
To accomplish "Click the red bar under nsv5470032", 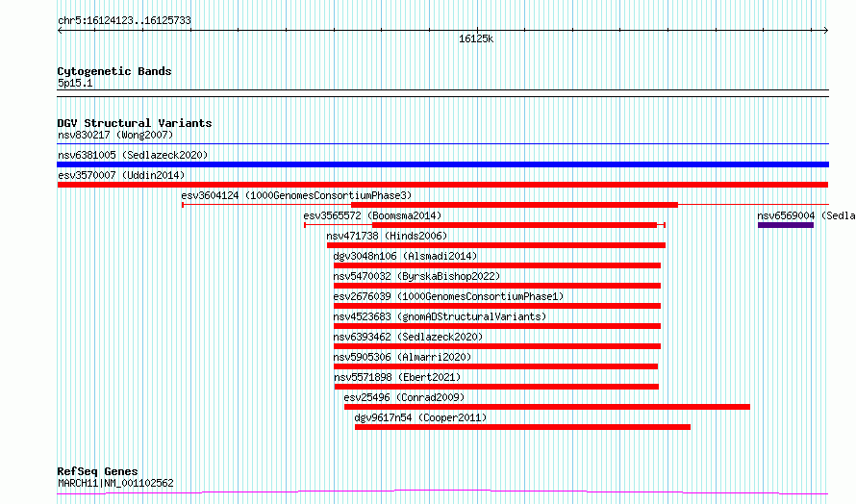I will click(x=497, y=286).
